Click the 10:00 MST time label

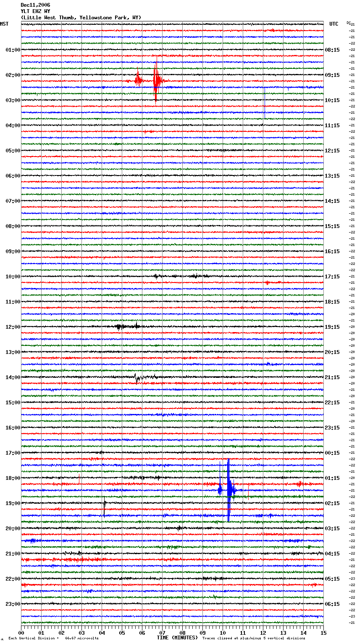tap(13, 277)
